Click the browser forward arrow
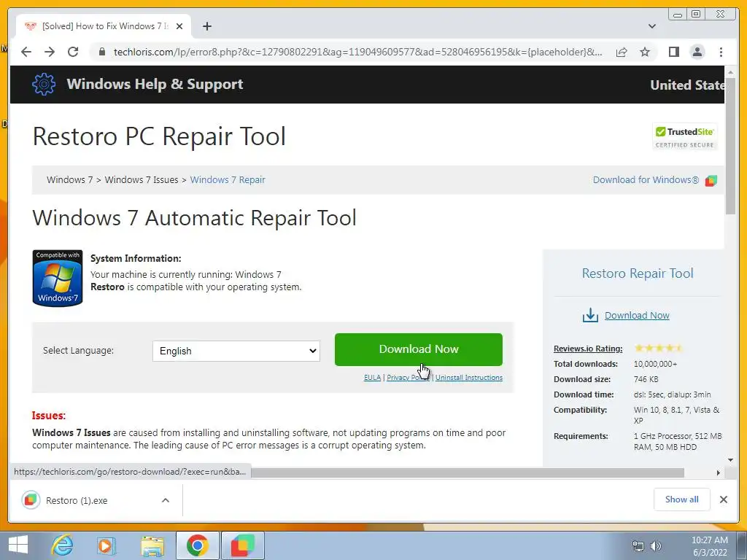This screenshot has height=560, width=747. tap(50, 52)
